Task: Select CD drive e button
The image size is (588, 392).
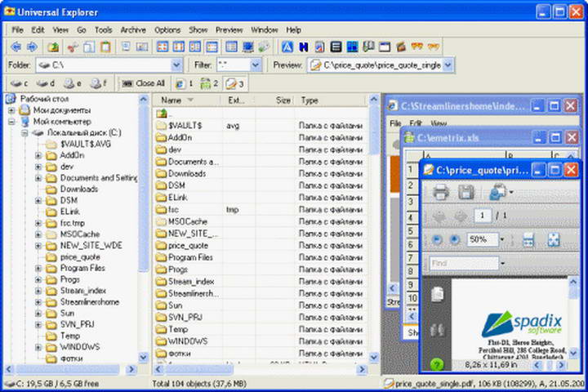Action: click(x=72, y=83)
